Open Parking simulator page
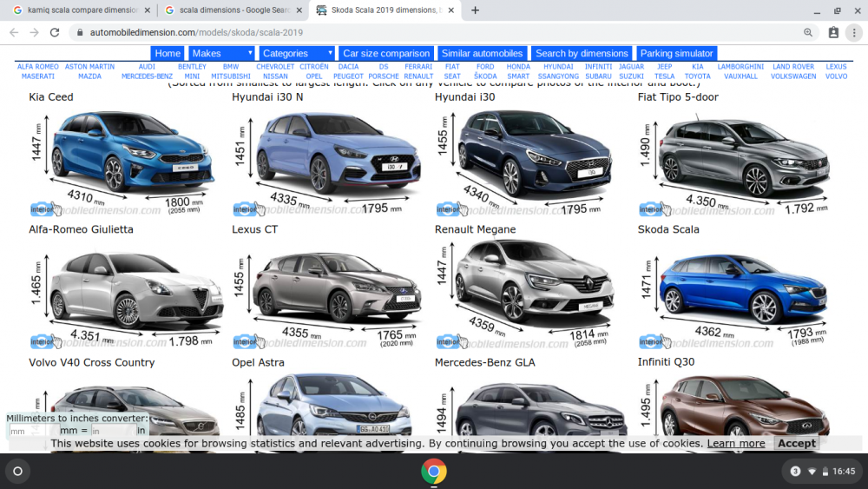 tap(676, 53)
